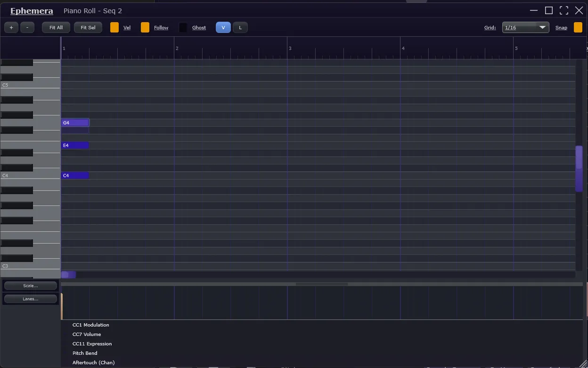The height and width of the screenshot is (368, 588).
Task: Select the G4 note block
Action: click(x=75, y=123)
